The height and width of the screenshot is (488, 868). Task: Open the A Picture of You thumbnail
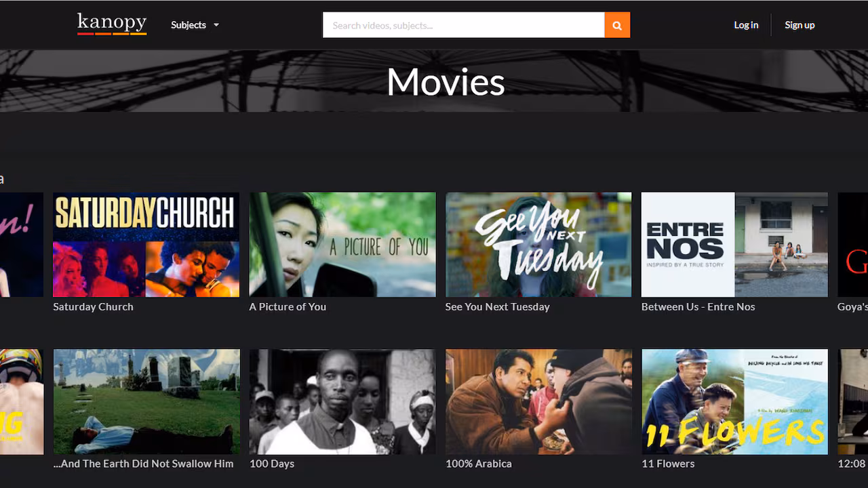click(342, 245)
